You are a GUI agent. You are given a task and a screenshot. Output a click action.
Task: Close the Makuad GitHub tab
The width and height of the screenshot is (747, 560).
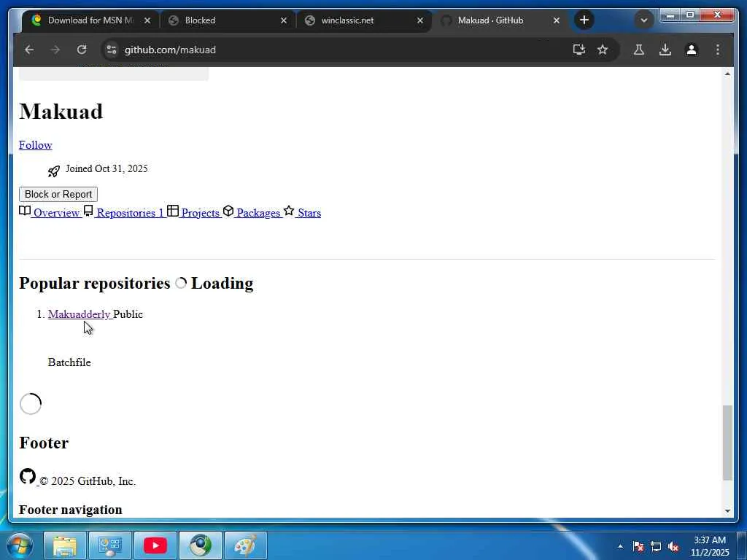tap(556, 20)
